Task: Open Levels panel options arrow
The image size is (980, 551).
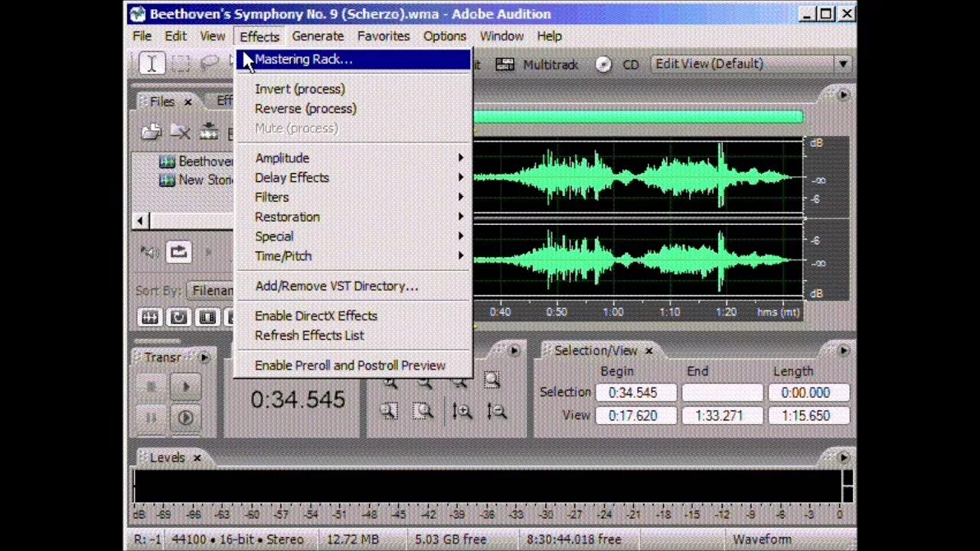Action: pyautogui.click(x=843, y=458)
